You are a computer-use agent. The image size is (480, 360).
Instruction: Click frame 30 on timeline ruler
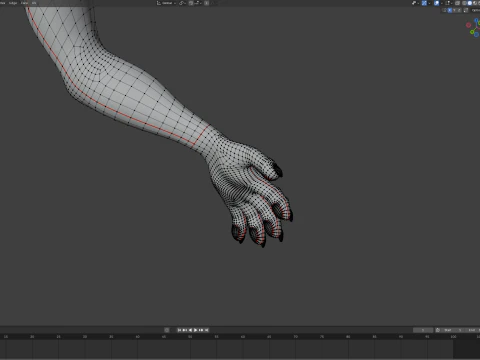coord(85,337)
